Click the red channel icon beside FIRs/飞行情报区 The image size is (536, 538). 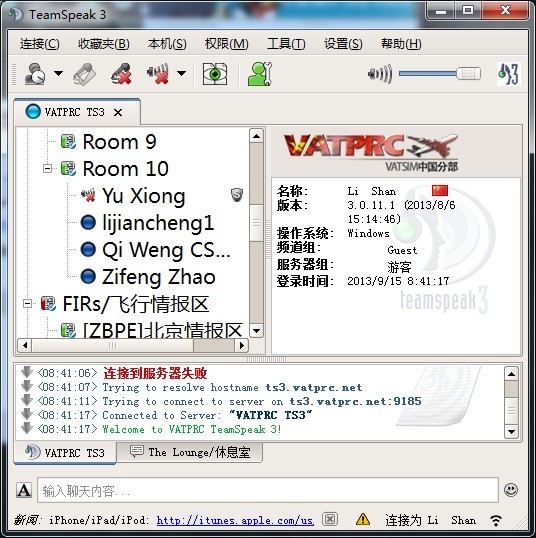(x=48, y=303)
